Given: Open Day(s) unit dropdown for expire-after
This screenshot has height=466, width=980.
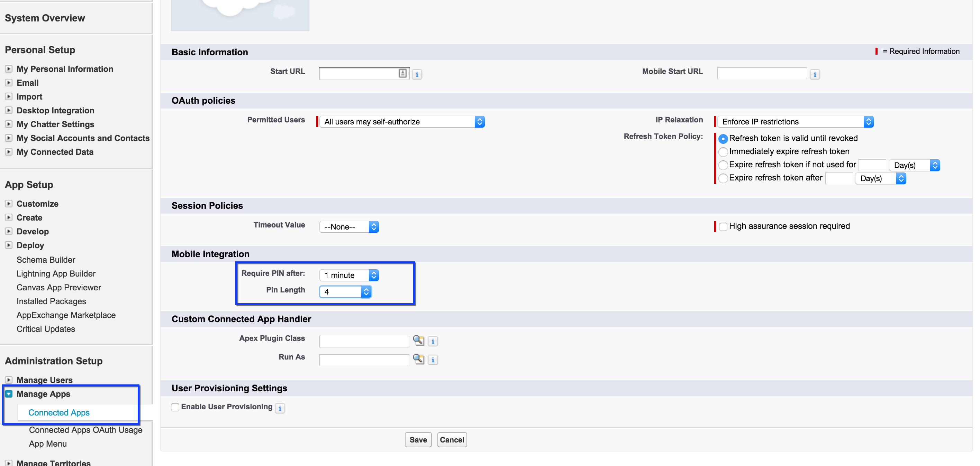Looking at the screenshot, I should coord(881,178).
